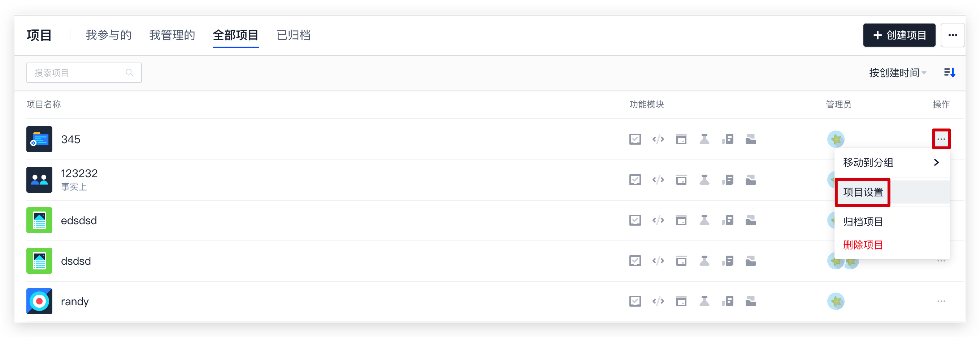Screen dimensions: 980x337
Task: Click the randy project target avatar
Action: click(39, 301)
